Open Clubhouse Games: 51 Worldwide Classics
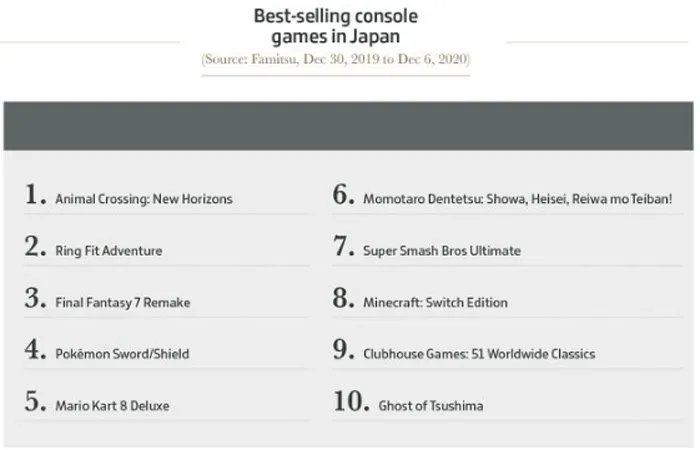The height and width of the screenshot is (450, 700). pos(479,354)
